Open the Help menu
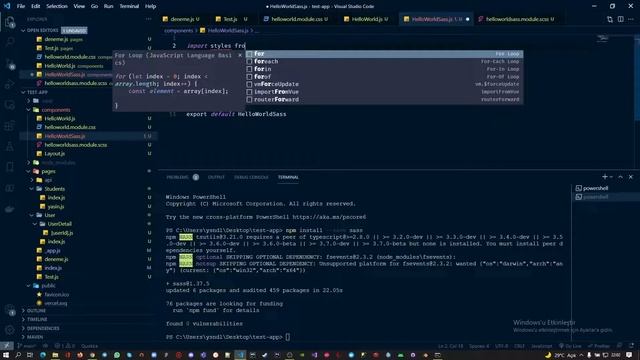This screenshot has height=360, width=640. (150, 6)
